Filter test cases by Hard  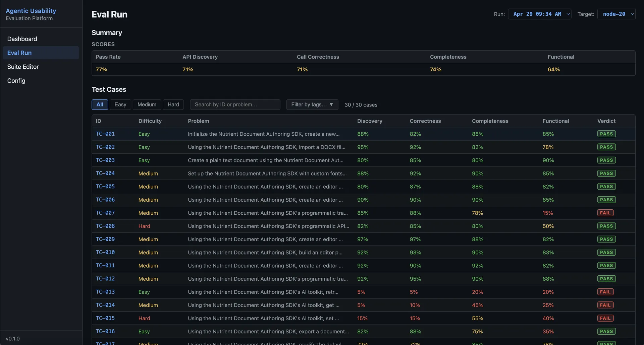[x=173, y=105]
